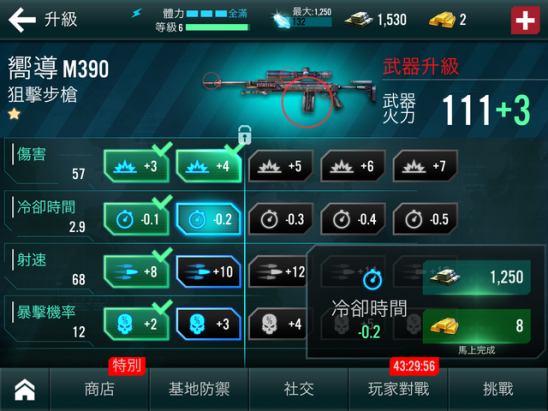The image size is (548, 411).
Task: Tap the green level 6 progress bar
Action: (217, 27)
